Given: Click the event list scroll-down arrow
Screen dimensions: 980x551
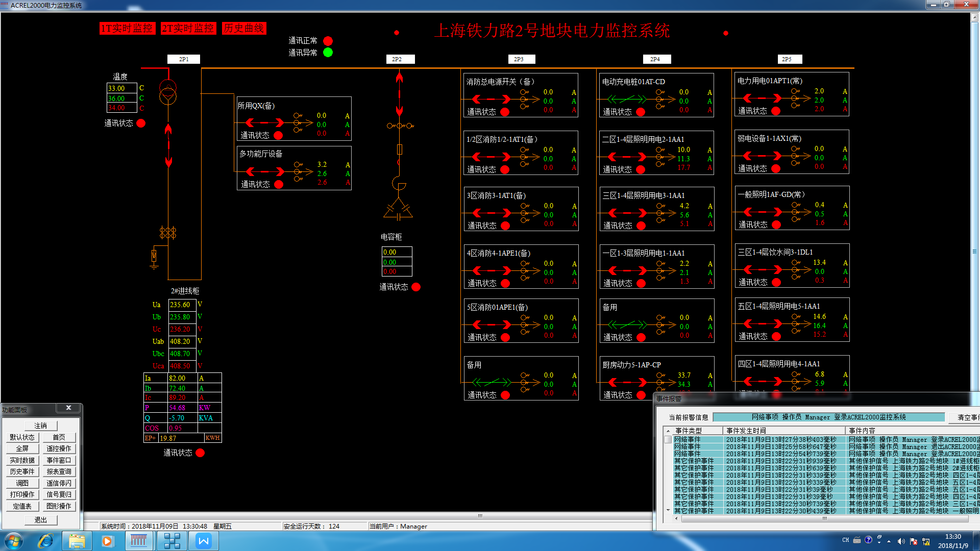Looking at the screenshot, I should coord(668,510).
